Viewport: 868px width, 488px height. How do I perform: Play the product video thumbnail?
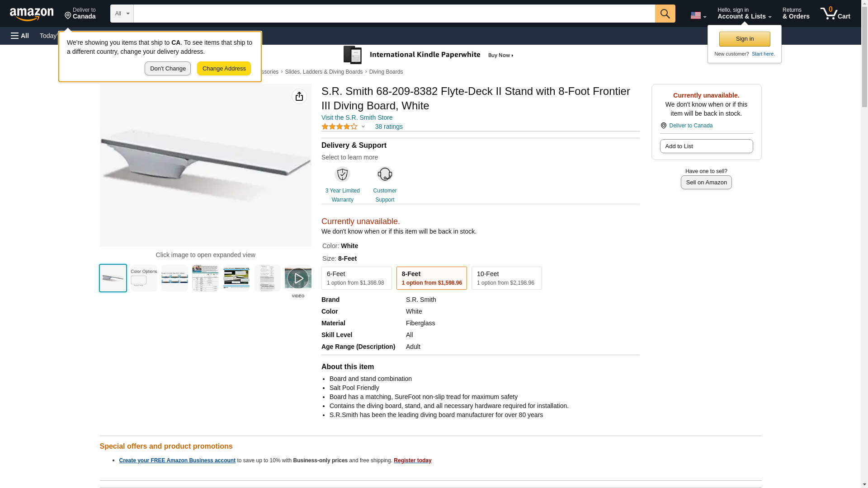[298, 278]
